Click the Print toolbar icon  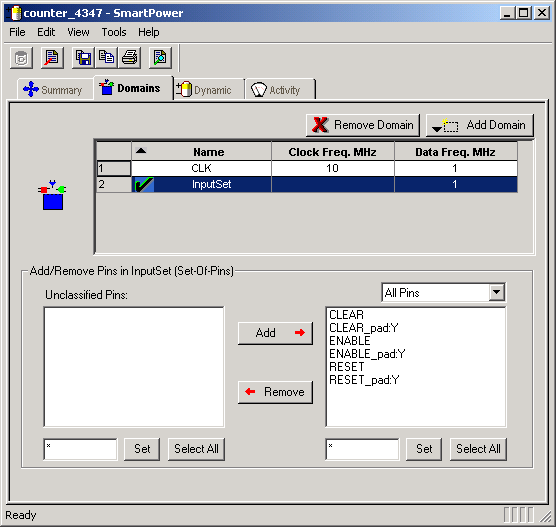tap(129, 58)
